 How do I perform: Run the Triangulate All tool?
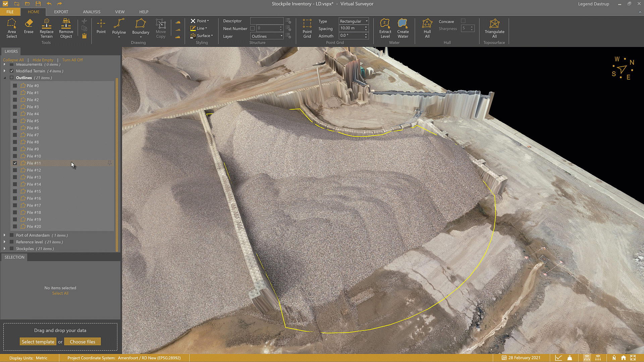(494, 28)
